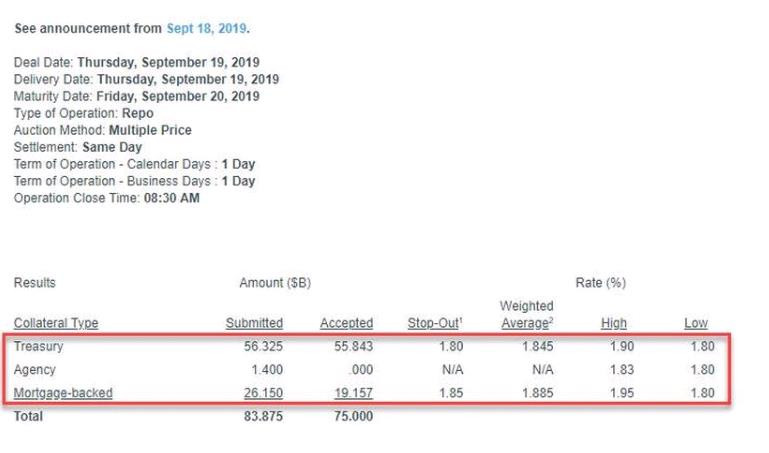Image resolution: width=769 pixels, height=453 pixels.
Task: Click the 26.150 submitted amount link
Action: (x=263, y=393)
